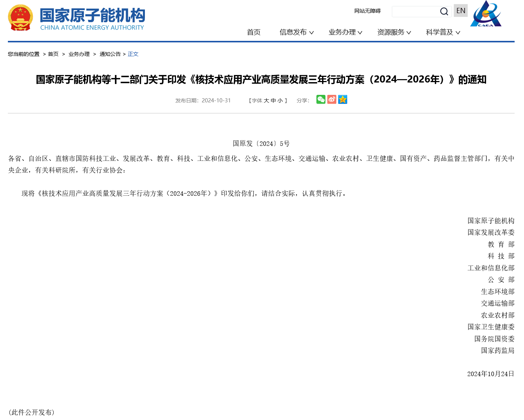Share the article via Weibo icon
524x420 pixels.
[332, 99]
